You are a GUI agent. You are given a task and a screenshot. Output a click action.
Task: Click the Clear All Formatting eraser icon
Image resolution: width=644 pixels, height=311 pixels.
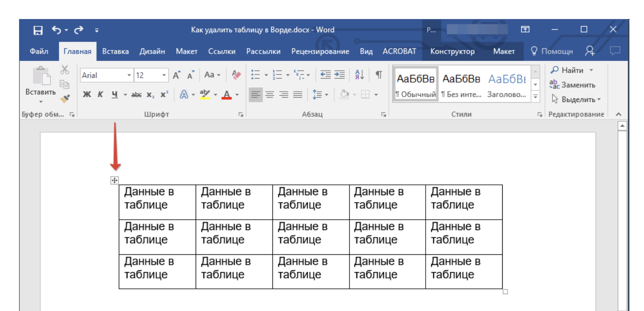pyautogui.click(x=236, y=75)
